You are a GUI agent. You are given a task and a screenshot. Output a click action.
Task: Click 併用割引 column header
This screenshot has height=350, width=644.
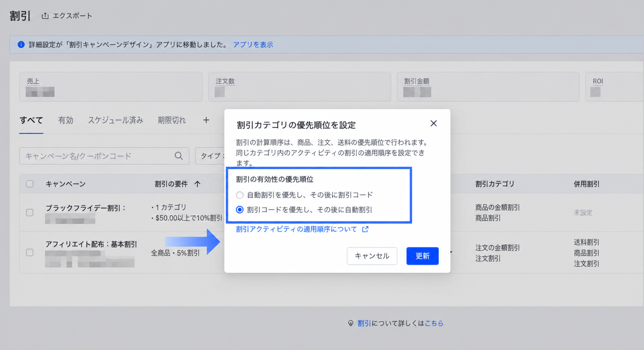pyautogui.click(x=586, y=184)
